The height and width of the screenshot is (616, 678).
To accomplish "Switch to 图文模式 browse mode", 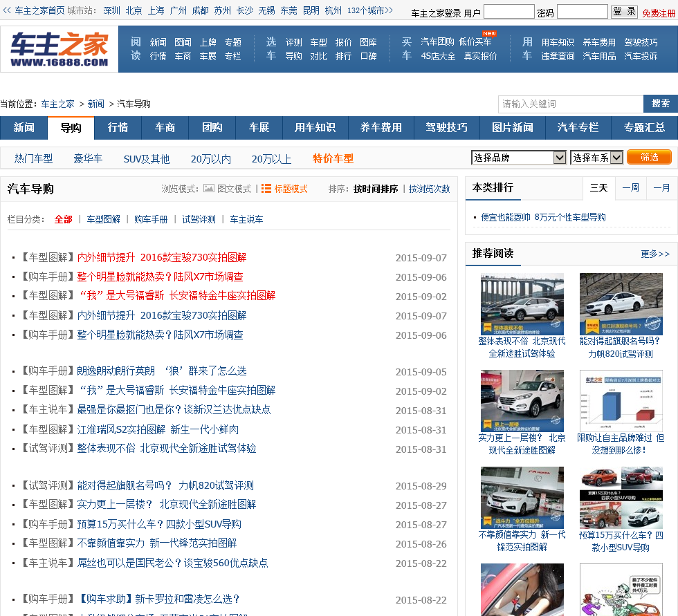I will pos(228,189).
